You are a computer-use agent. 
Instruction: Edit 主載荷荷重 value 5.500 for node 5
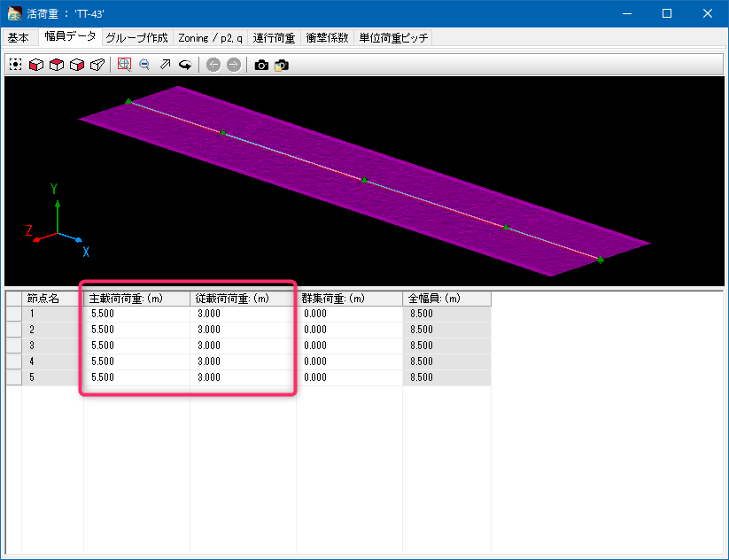136,377
